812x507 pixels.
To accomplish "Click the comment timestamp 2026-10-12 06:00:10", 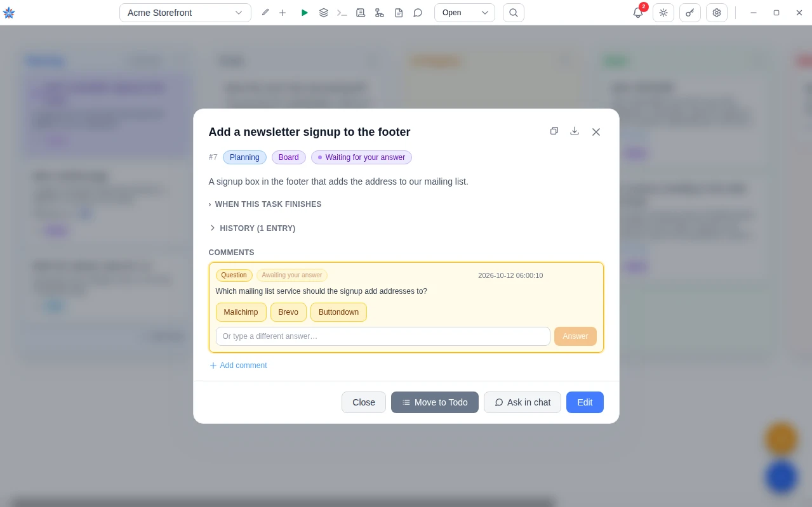I will (510, 275).
